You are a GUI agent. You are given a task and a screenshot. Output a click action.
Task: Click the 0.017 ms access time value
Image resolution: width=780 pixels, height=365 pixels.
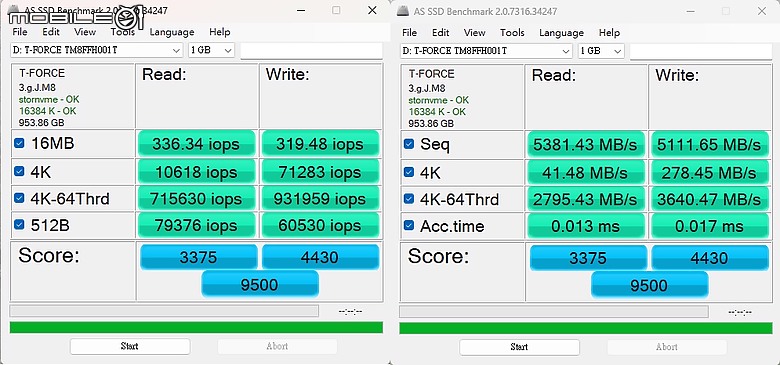click(x=709, y=226)
